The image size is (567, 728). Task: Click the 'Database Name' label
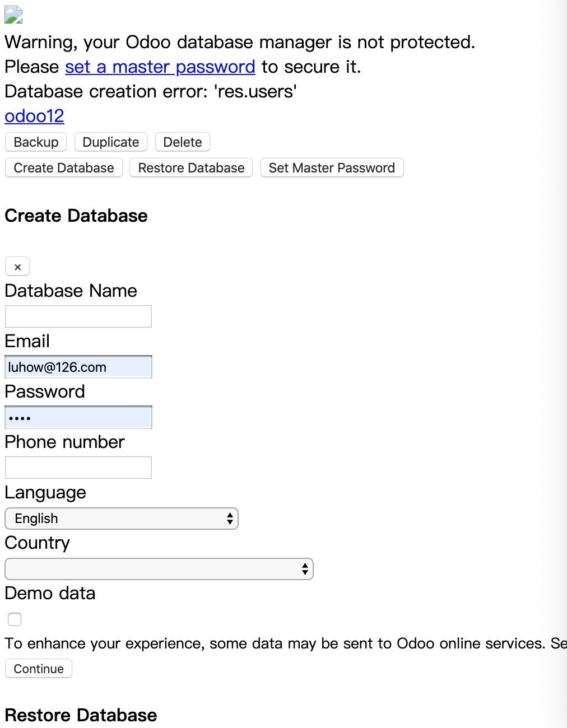71,291
